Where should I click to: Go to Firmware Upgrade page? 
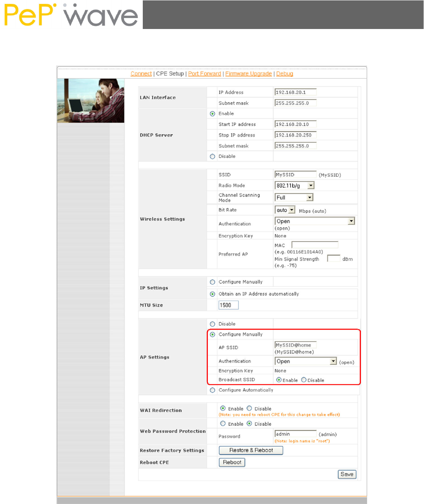[248, 74]
